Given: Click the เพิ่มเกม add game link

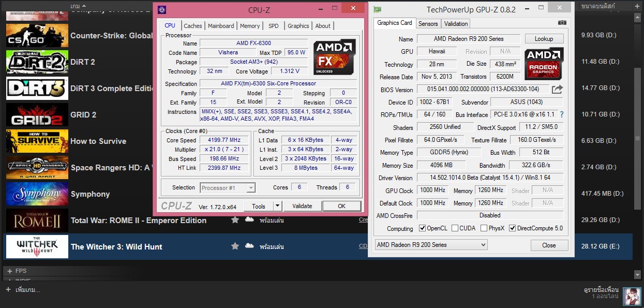Looking at the screenshot, I should 27,289.
